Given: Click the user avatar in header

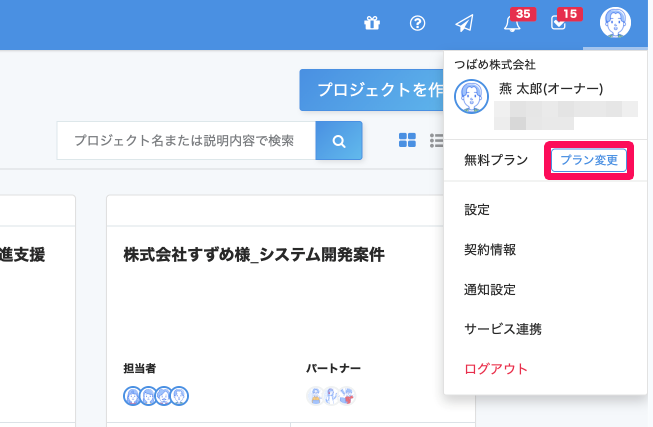Looking at the screenshot, I should (x=615, y=22).
